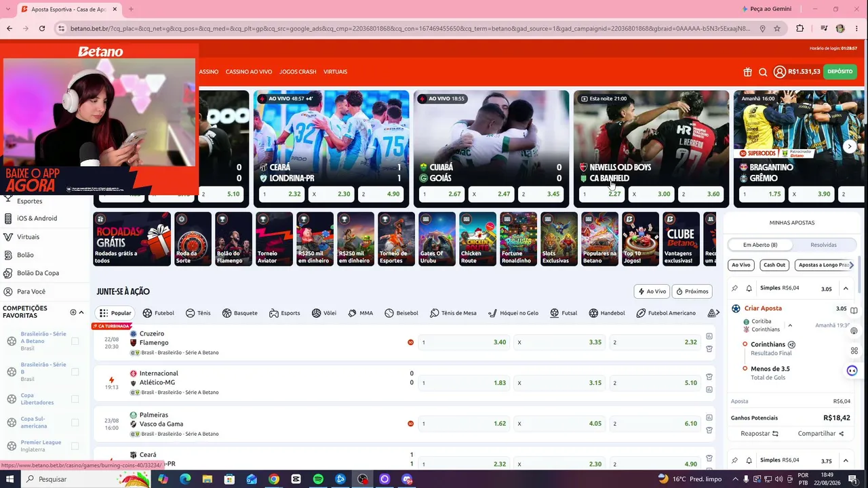Click the chat assistant floating icon
The image size is (868, 488).
click(852, 371)
